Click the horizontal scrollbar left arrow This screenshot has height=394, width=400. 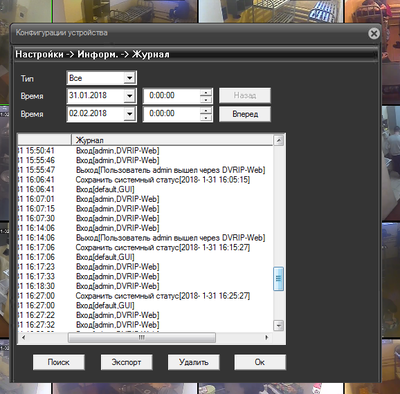click(23, 337)
